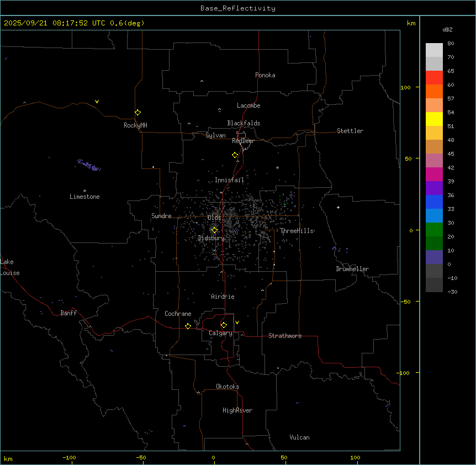Screen dimensions: 476x465
Task: Click the purple radar echo cluster near Limestone
Action: 89,165
